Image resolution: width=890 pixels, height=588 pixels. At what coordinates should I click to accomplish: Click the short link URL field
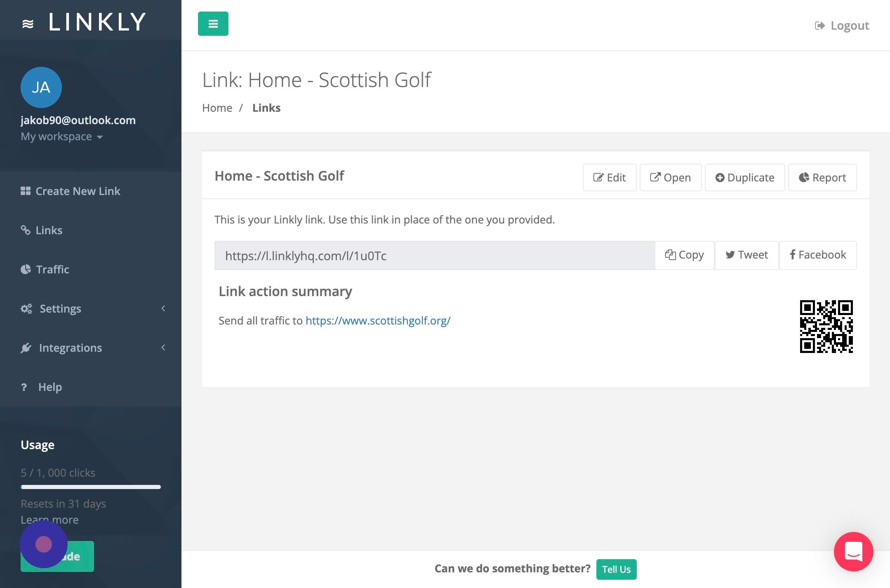(434, 256)
